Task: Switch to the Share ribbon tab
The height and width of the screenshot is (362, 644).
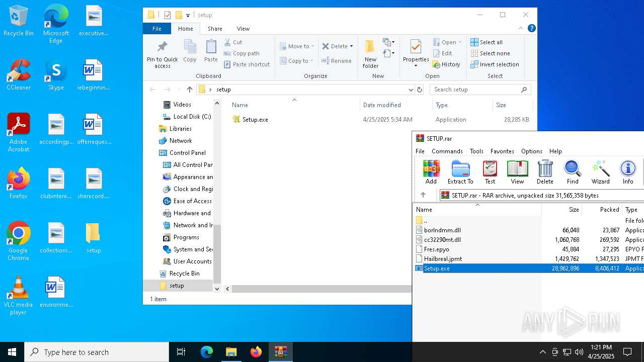Action: (x=215, y=29)
